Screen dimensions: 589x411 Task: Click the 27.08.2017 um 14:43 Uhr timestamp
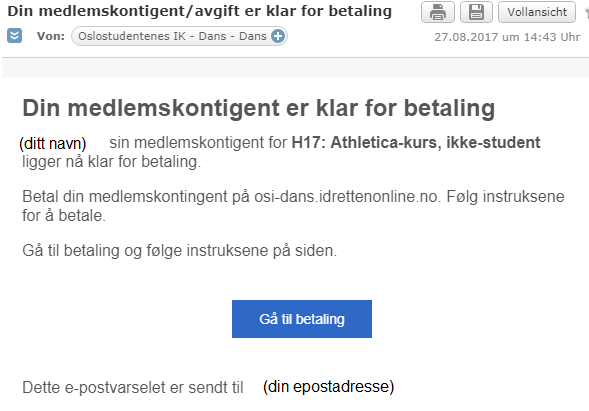click(507, 37)
